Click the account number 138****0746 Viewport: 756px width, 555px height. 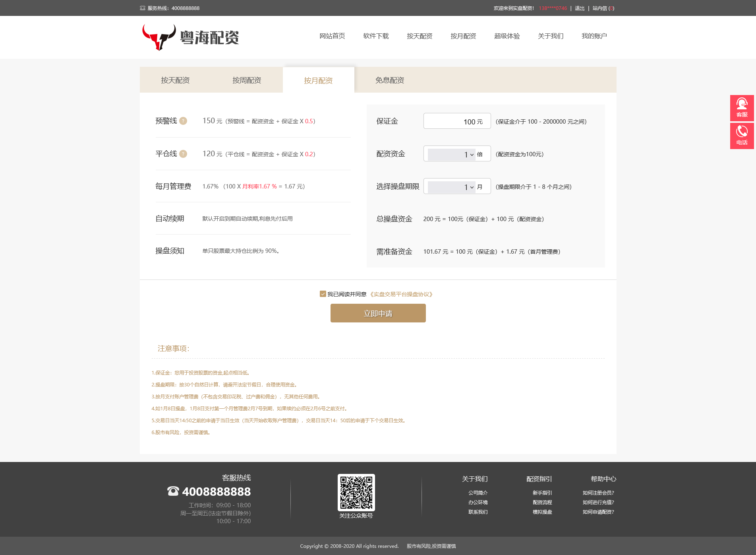pyautogui.click(x=553, y=8)
